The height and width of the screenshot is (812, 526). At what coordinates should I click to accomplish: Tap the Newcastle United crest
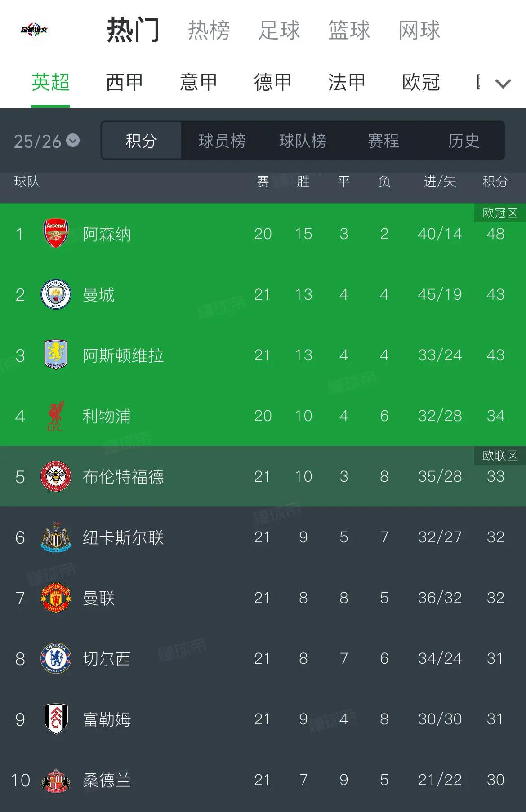pyautogui.click(x=56, y=537)
